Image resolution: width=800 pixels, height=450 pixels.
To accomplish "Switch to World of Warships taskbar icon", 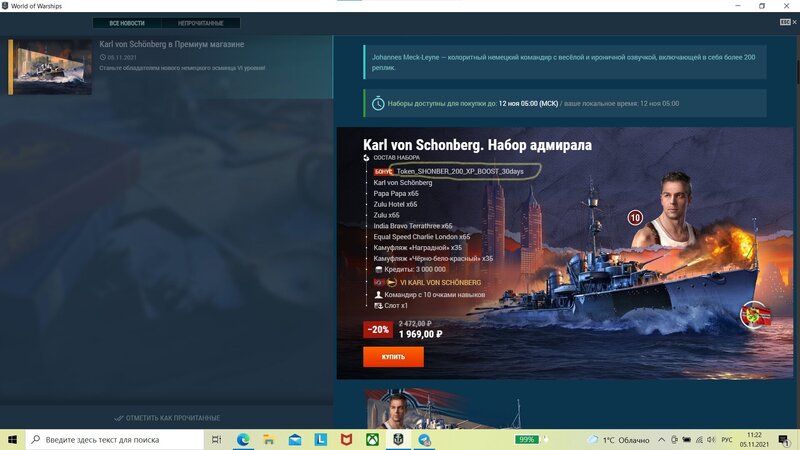I will 398,439.
